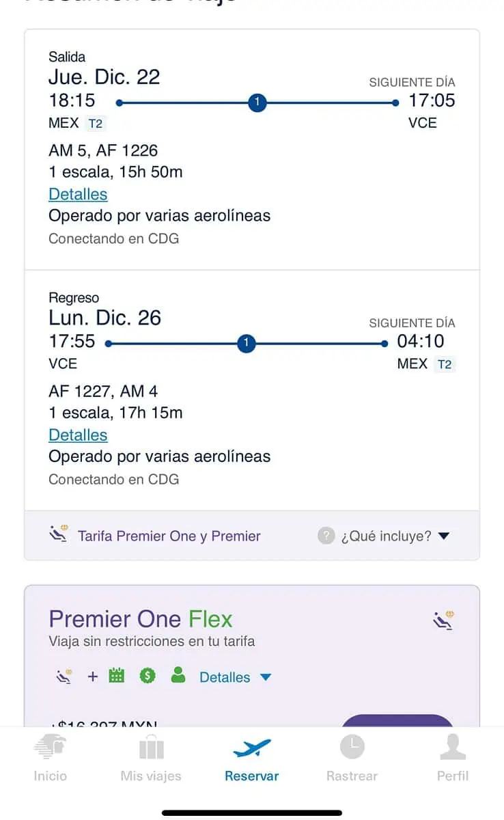Tap the Tarifa Premier One y Premier label
The image size is (504, 820).
(169, 536)
